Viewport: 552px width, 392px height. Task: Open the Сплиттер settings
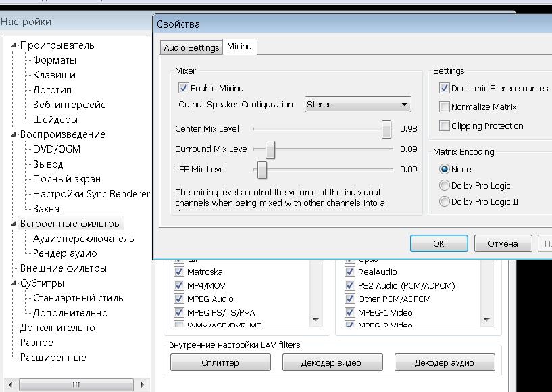[x=220, y=362]
